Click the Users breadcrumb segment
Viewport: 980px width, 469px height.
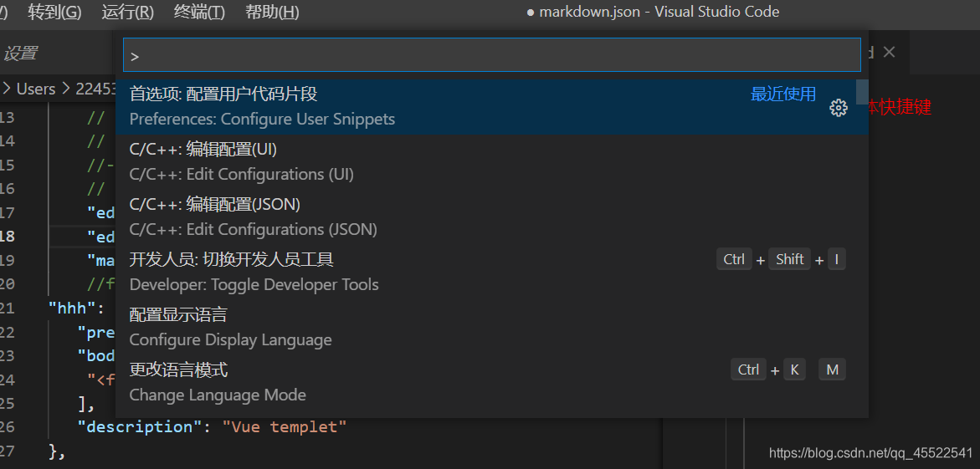36,89
